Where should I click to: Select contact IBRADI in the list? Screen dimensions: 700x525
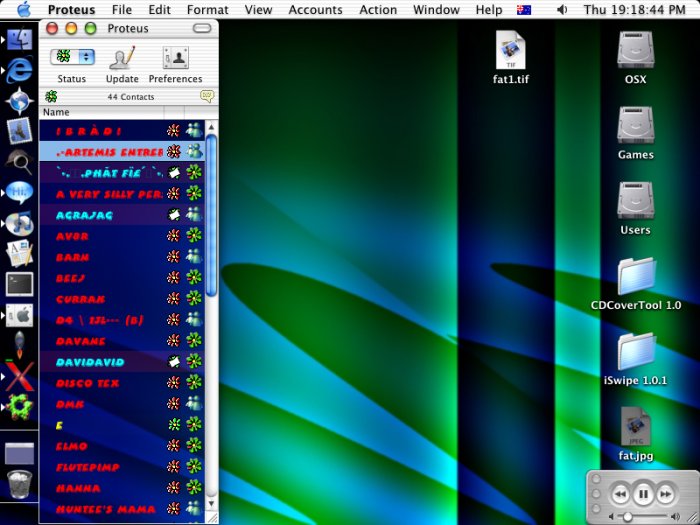click(122, 131)
